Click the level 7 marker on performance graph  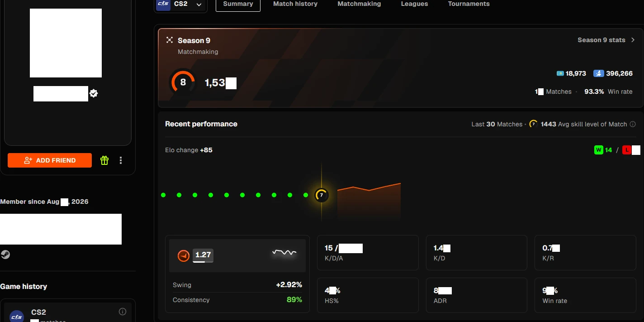pos(322,195)
